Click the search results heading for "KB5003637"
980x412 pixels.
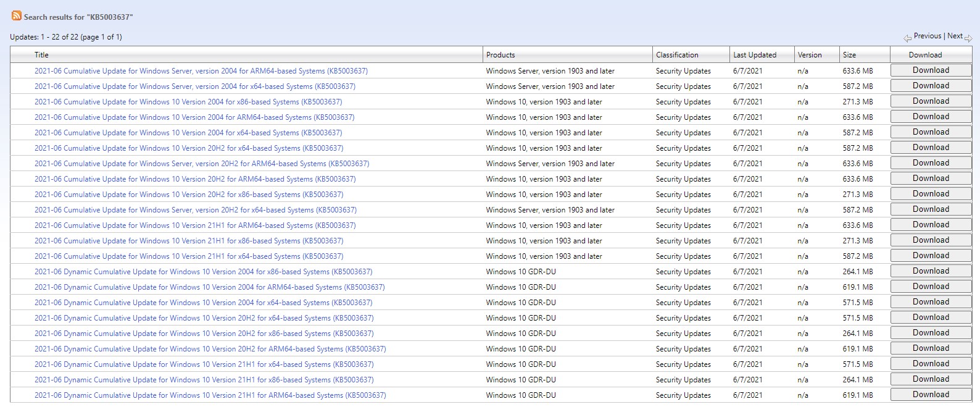78,17
